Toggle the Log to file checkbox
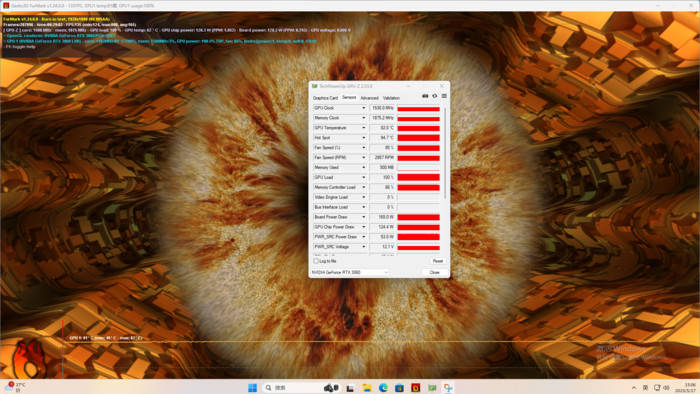The height and width of the screenshot is (394, 700). click(316, 261)
